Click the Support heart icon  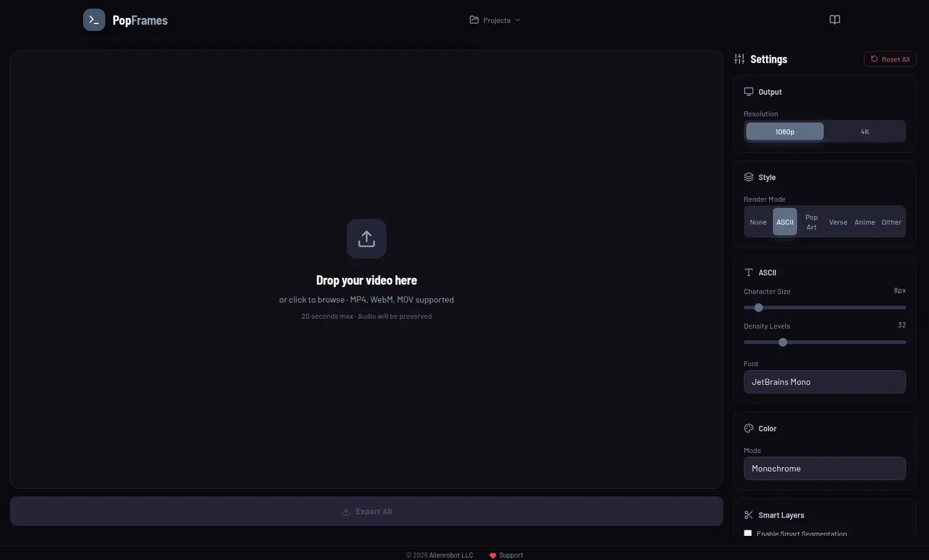[493, 556]
